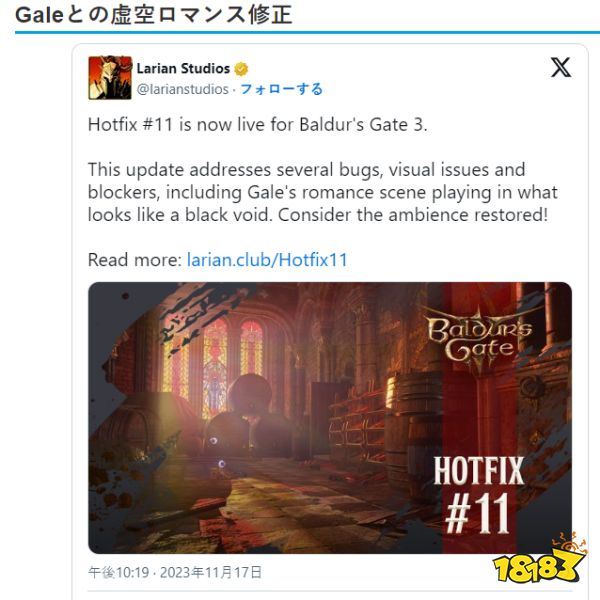The image size is (600, 600).
Task: Open the @larianstudios handle
Action: pos(183,89)
